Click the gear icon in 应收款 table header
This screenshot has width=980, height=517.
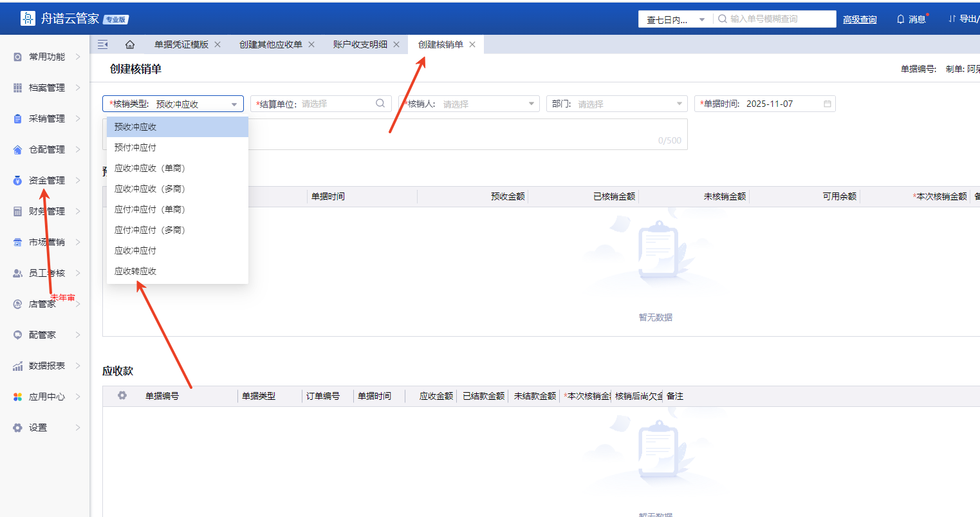click(122, 395)
